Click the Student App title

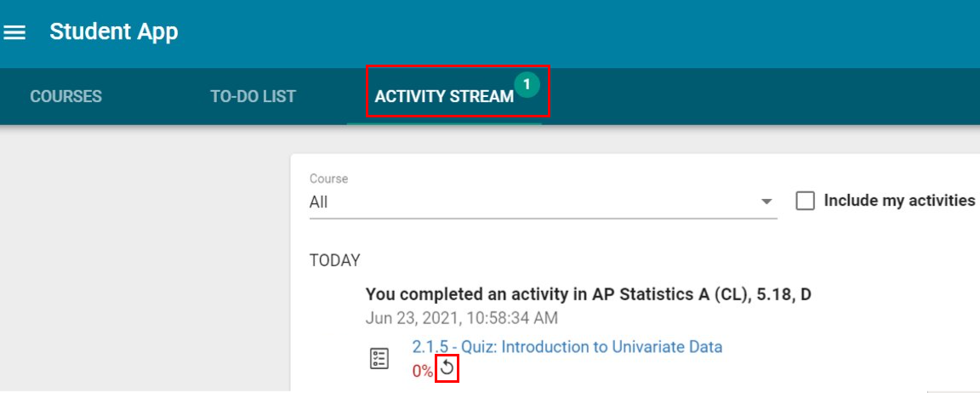tap(114, 31)
